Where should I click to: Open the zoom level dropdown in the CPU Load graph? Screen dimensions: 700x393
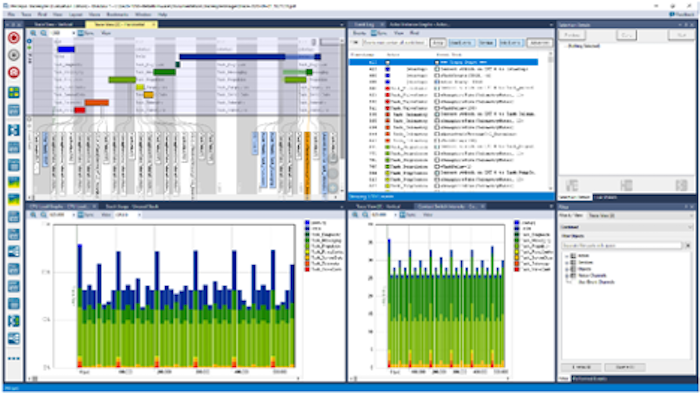73,215
